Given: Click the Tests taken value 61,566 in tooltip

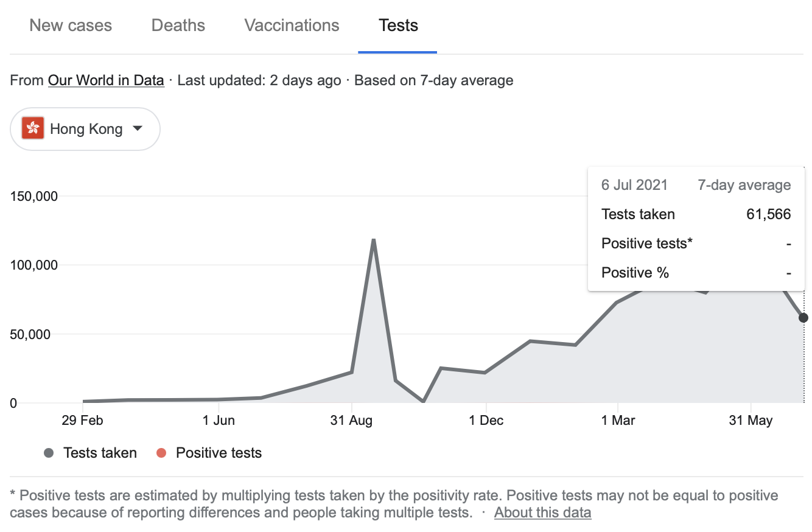Looking at the screenshot, I should [x=768, y=214].
